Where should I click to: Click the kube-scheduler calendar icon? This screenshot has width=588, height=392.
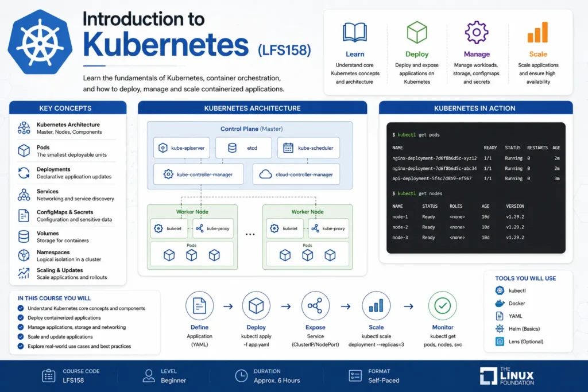pyautogui.click(x=288, y=148)
